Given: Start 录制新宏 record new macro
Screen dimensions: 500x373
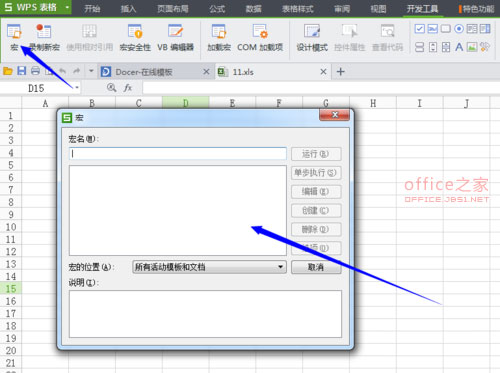Looking at the screenshot, I should click(44, 38).
